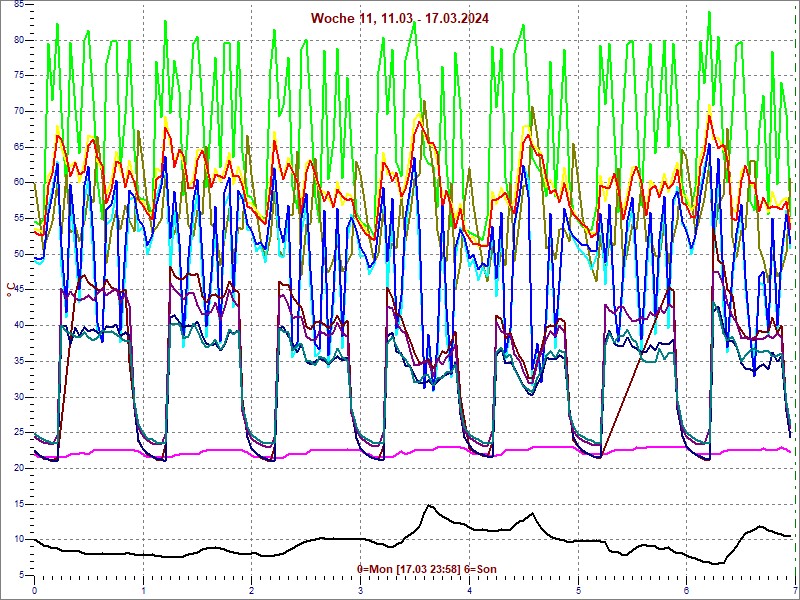This screenshot has height=600, width=800.
Task: Click y-axis label 25
Action: click(18, 433)
